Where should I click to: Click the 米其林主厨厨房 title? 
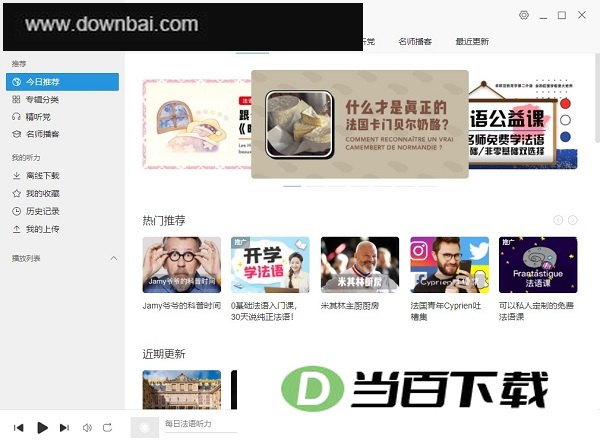pyautogui.click(x=350, y=306)
